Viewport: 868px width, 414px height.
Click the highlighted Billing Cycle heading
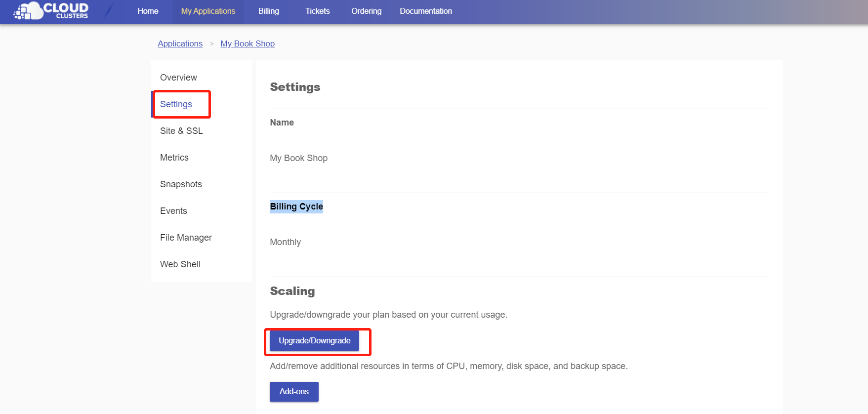pyautogui.click(x=296, y=207)
